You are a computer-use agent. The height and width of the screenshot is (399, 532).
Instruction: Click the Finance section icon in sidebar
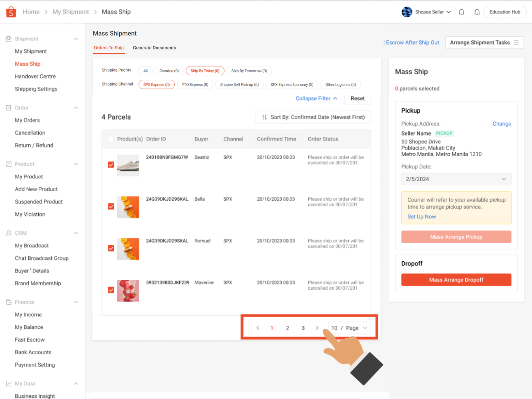(9, 302)
